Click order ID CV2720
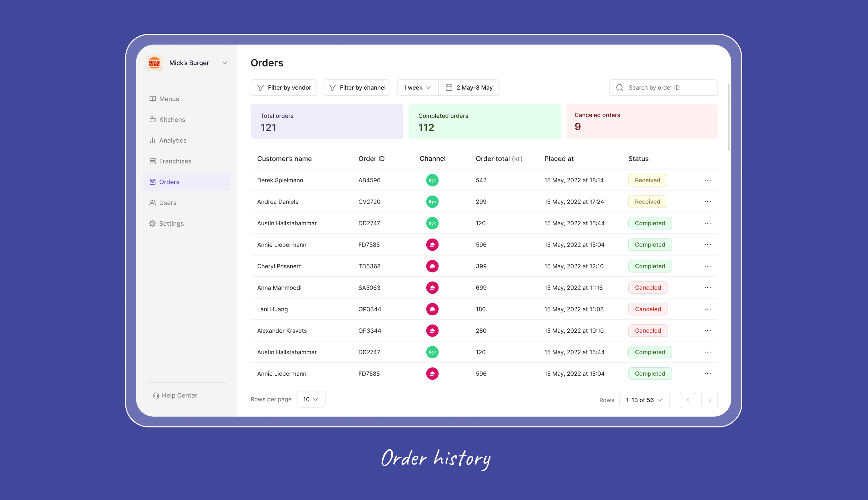This screenshot has width=868, height=500. point(369,202)
